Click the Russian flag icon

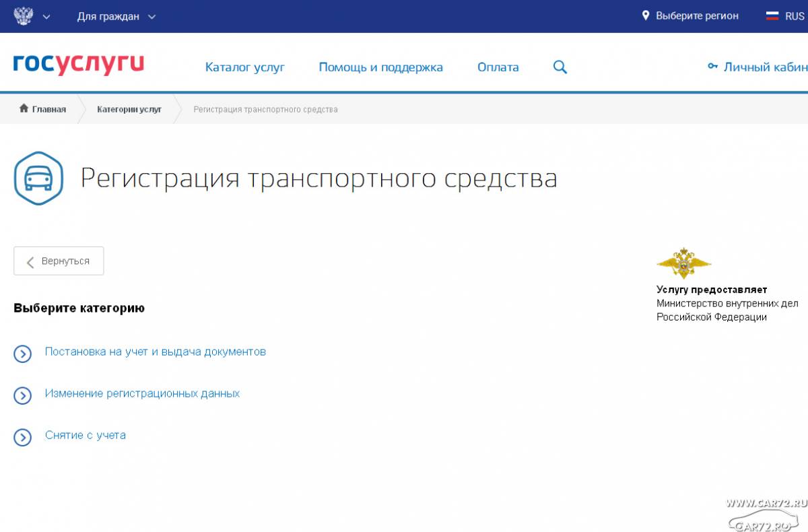(772, 16)
